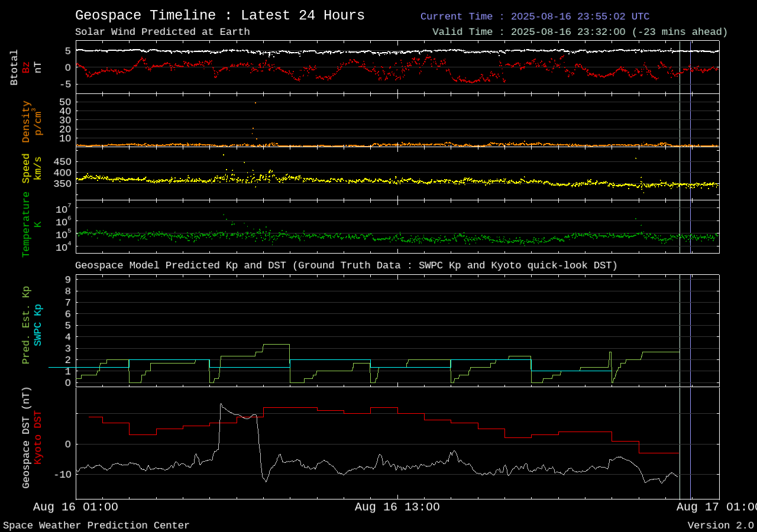Click the Geospace Model Predicted Kp and DST heading
757x532 pixels.
pos(346,265)
